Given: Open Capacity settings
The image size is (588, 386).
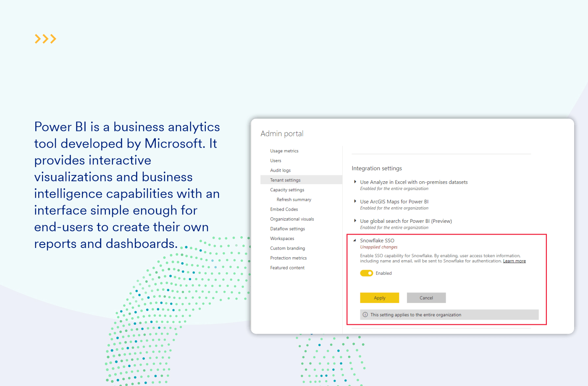Looking at the screenshot, I should [x=287, y=190].
